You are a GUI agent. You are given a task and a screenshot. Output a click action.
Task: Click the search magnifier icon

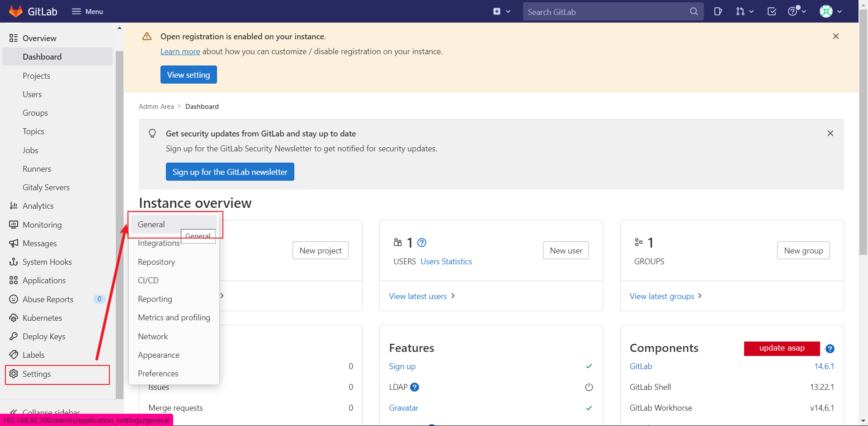click(693, 11)
